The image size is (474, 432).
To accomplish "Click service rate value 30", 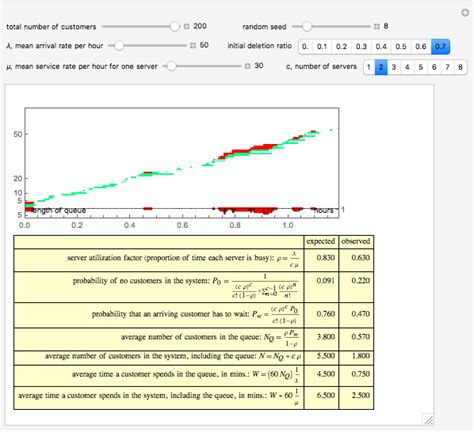I will pyautogui.click(x=259, y=66).
